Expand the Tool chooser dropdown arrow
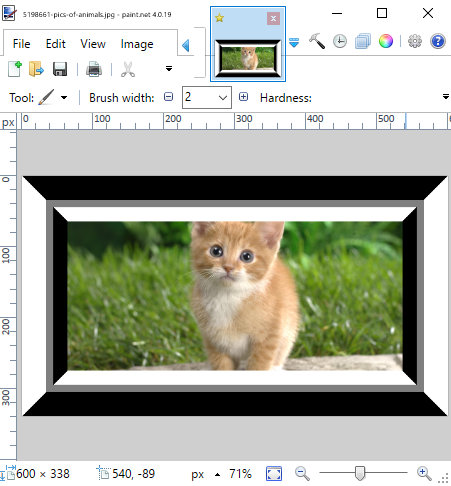 (x=64, y=98)
